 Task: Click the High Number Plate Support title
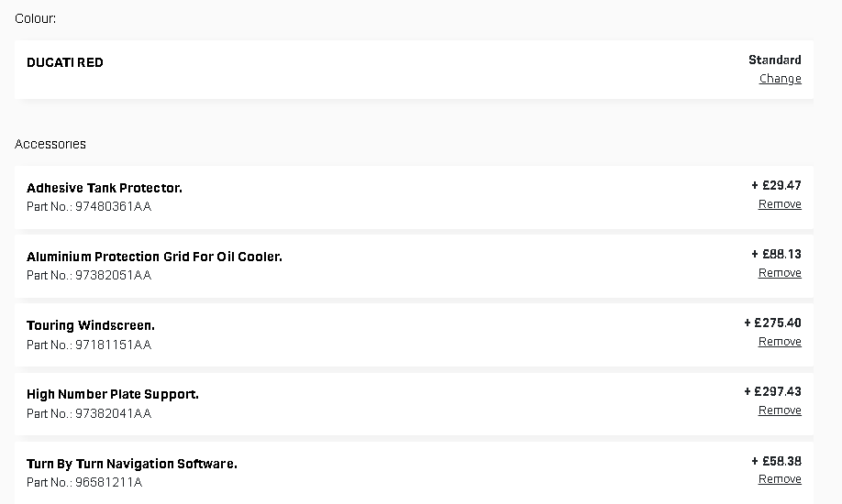pyautogui.click(x=113, y=395)
